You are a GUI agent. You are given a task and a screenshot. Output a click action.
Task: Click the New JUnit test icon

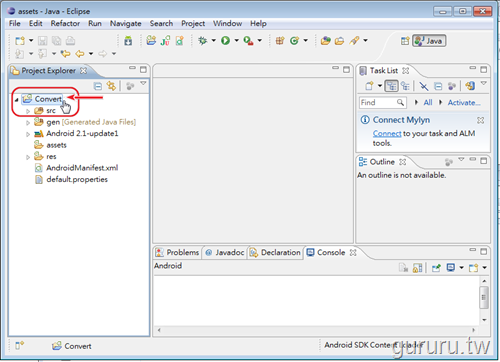click(x=165, y=41)
